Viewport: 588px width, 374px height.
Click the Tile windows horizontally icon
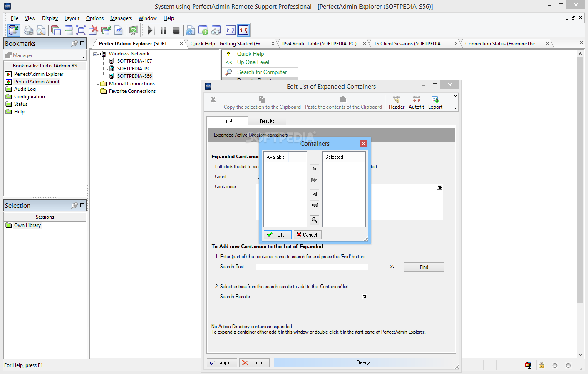coord(69,30)
